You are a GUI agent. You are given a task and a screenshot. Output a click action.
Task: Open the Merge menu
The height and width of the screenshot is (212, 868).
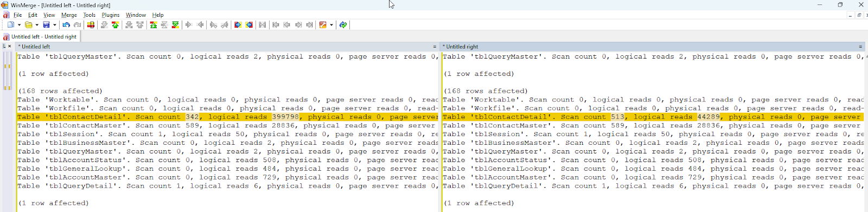69,15
